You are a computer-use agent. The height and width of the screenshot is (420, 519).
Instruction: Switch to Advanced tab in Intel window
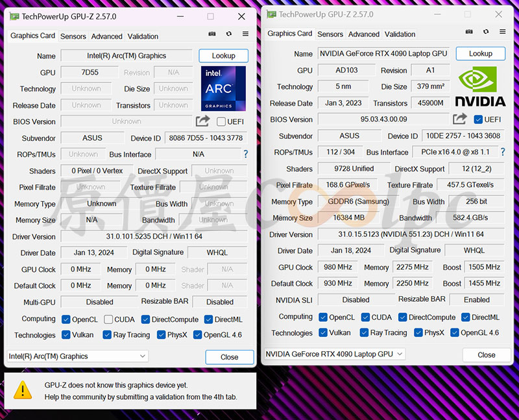point(106,36)
